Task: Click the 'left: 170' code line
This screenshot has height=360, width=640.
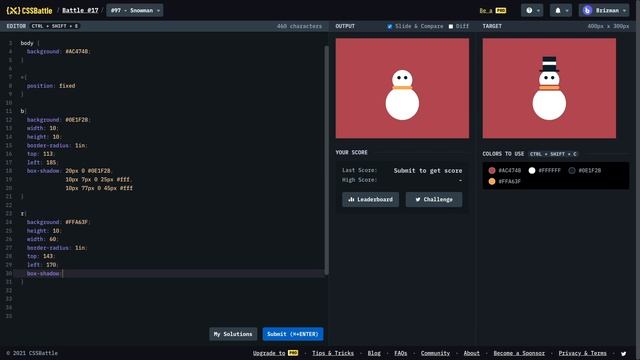Action: 42,265
